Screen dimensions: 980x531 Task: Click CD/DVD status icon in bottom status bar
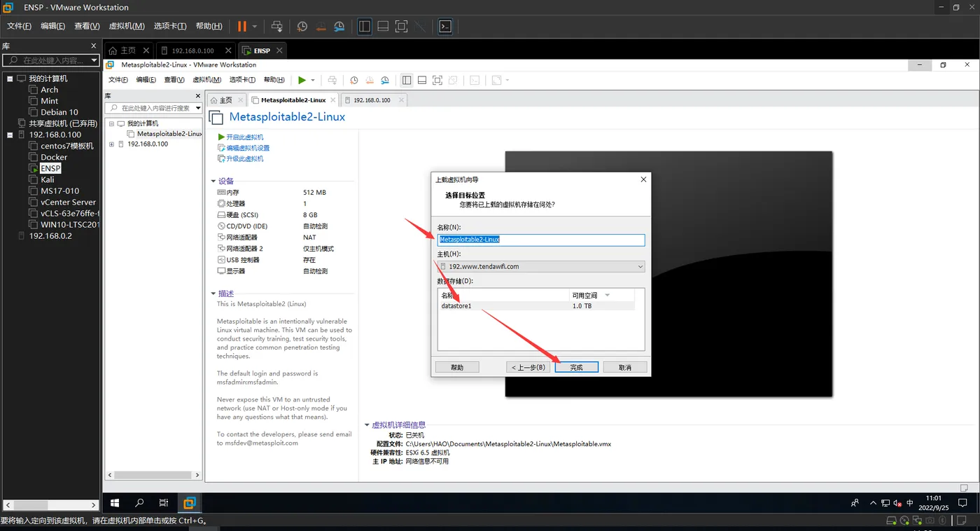click(x=904, y=520)
